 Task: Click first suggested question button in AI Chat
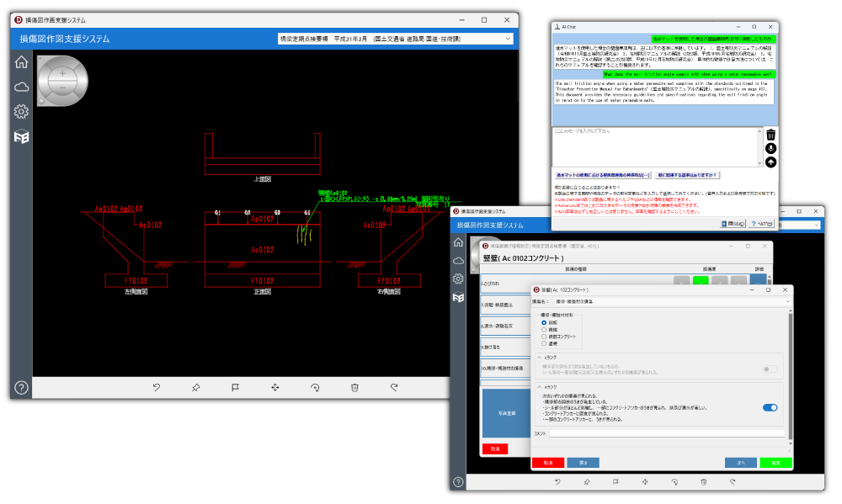pos(603,175)
